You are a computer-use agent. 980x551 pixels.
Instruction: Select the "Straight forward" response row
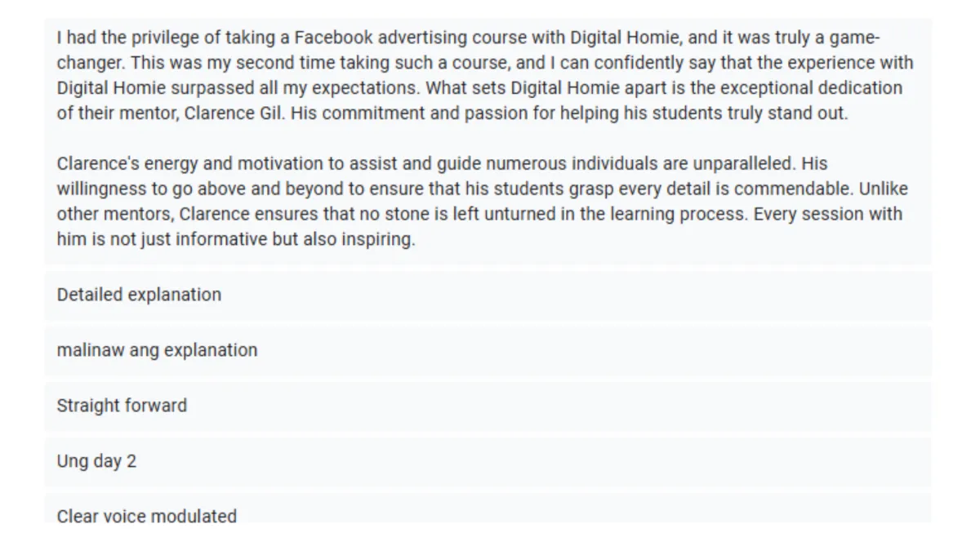[488, 406]
